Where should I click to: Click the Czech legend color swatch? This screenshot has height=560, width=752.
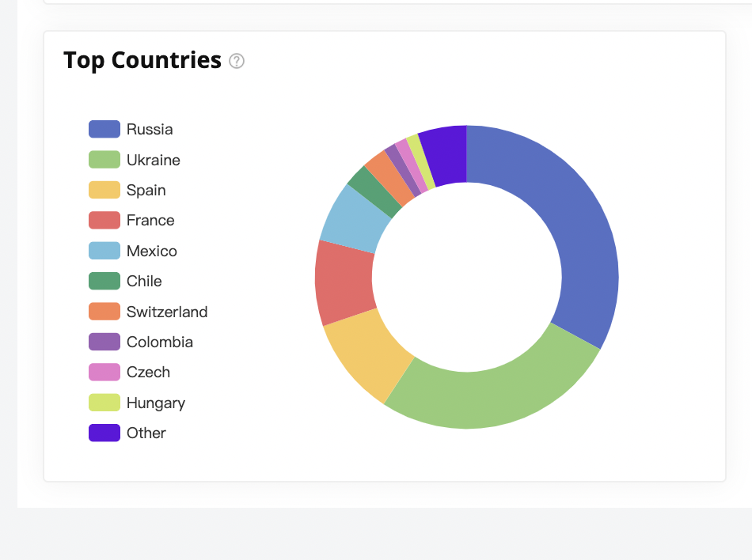coord(104,373)
